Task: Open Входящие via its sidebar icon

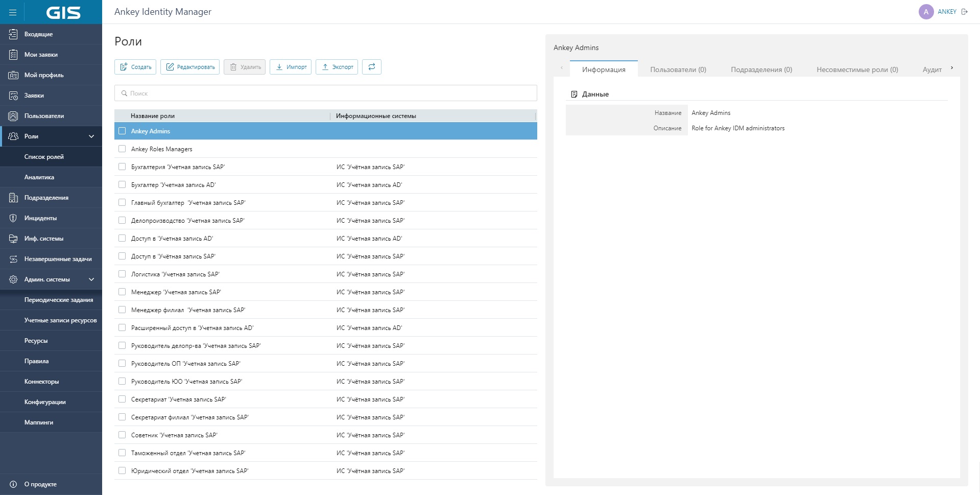Action: [x=13, y=34]
